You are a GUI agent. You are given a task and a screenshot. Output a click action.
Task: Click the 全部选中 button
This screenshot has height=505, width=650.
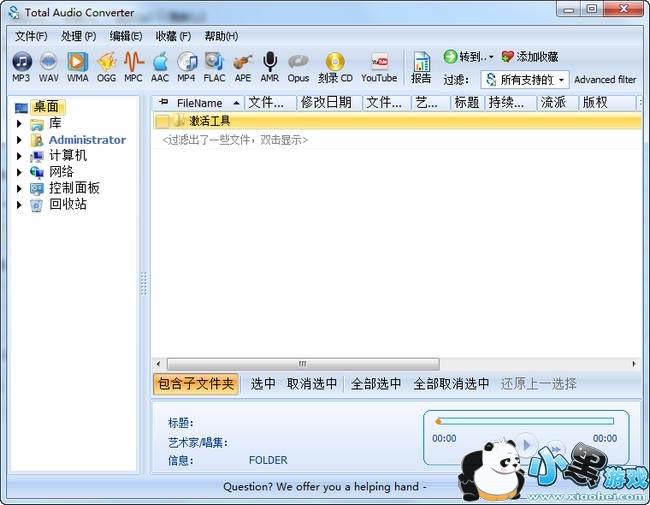click(376, 384)
